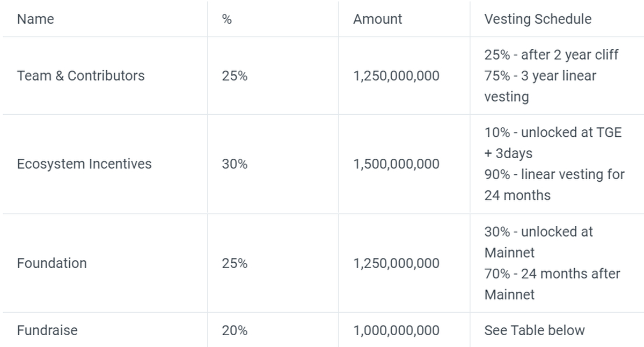Select the Ecosystem Incentives row name
Screen dimensions: 644x347
coord(84,164)
